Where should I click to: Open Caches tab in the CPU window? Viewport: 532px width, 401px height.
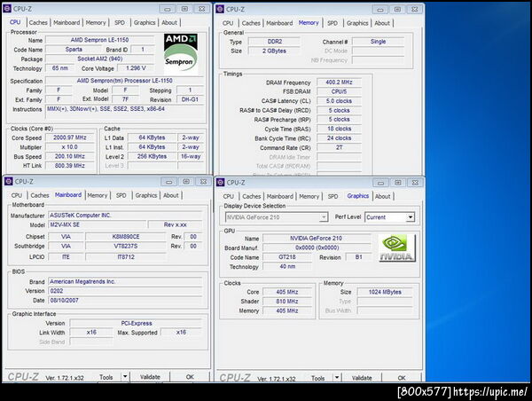click(x=38, y=22)
